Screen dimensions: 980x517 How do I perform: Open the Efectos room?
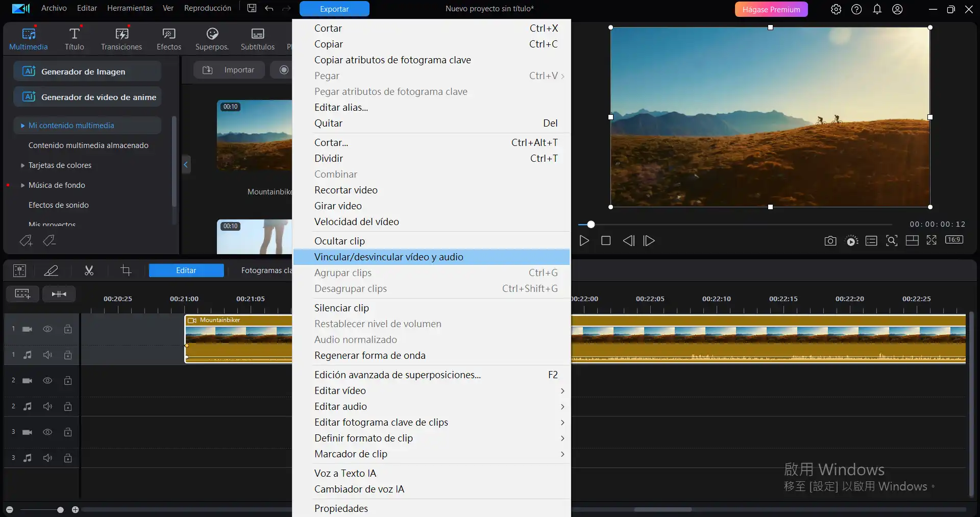[x=169, y=39]
